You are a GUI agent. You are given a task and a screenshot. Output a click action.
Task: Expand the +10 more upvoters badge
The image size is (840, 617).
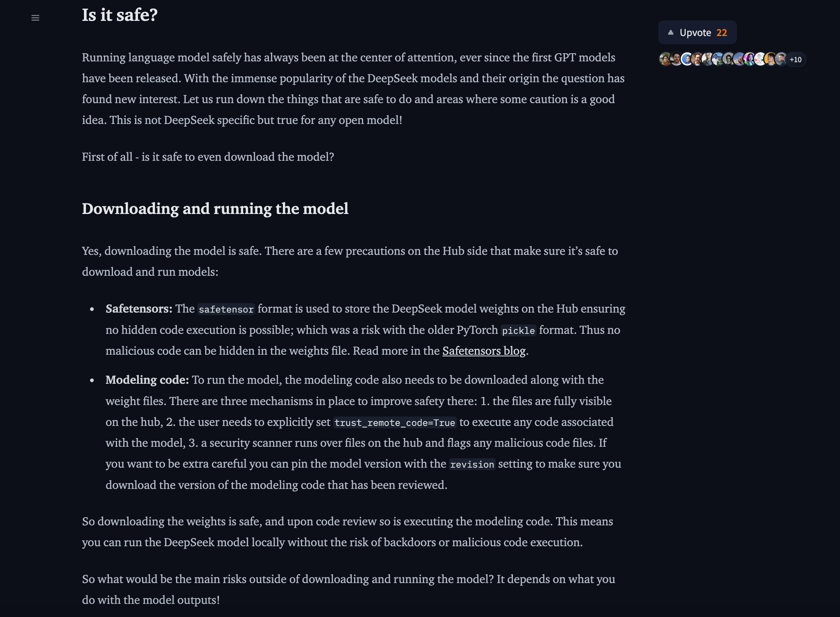pyautogui.click(x=795, y=59)
